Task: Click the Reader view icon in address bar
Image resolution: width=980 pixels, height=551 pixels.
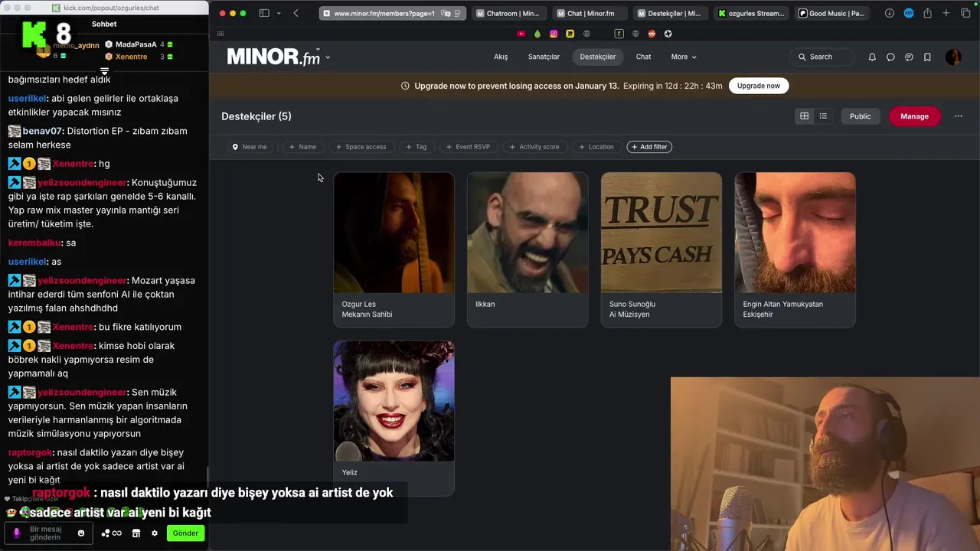Action: click(x=457, y=13)
